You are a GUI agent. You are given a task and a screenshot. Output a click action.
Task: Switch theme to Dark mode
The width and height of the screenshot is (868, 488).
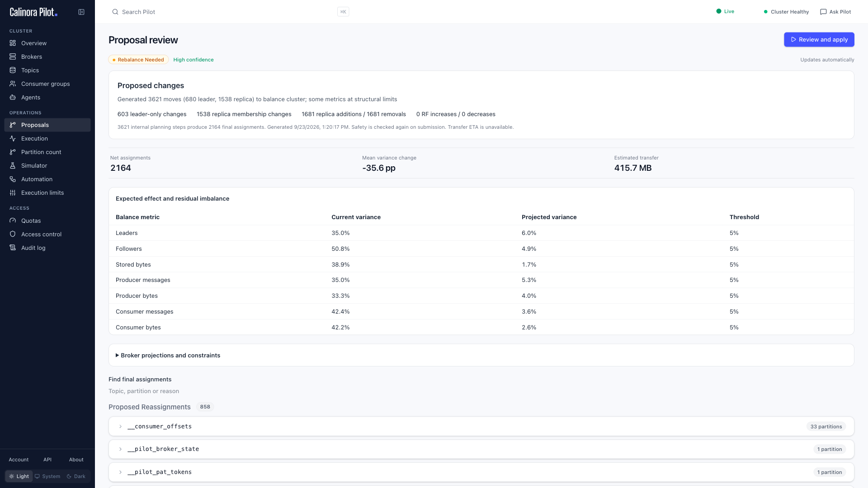pyautogui.click(x=76, y=476)
